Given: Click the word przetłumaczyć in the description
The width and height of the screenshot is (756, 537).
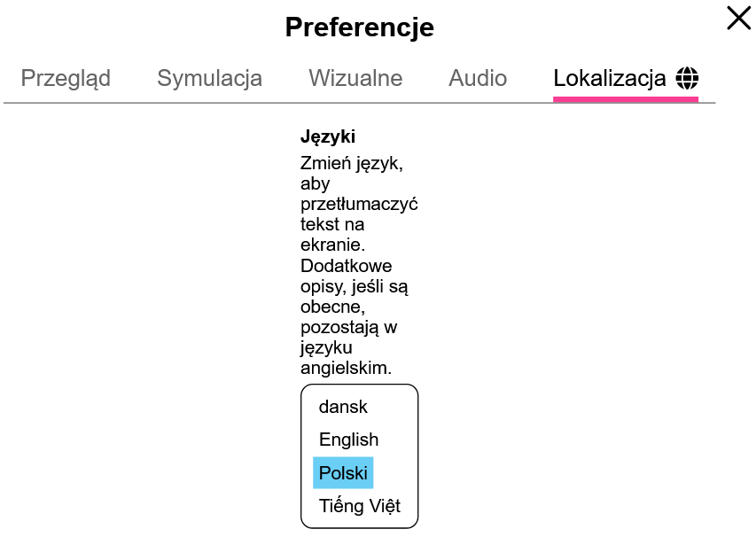Looking at the screenshot, I should [x=359, y=204].
